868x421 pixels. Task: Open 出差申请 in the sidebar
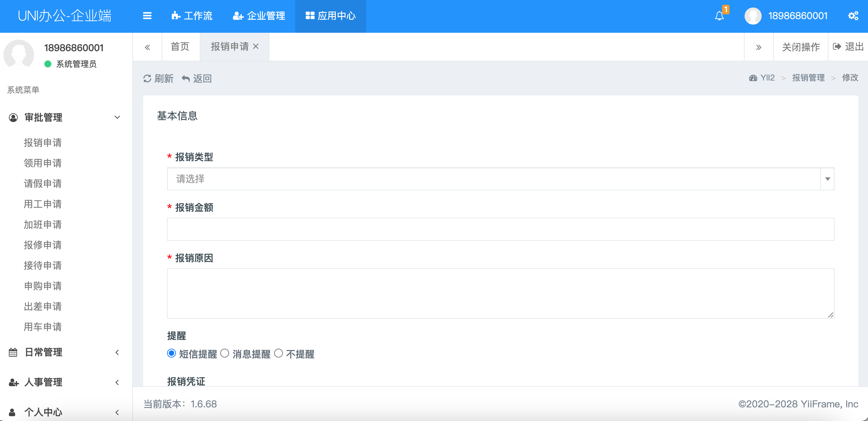tap(43, 306)
